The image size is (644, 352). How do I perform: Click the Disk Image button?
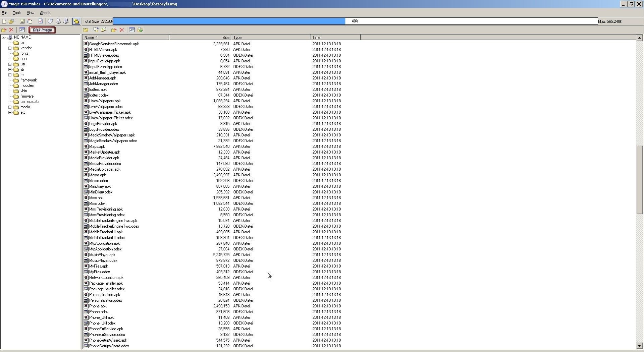pos(42,30)
